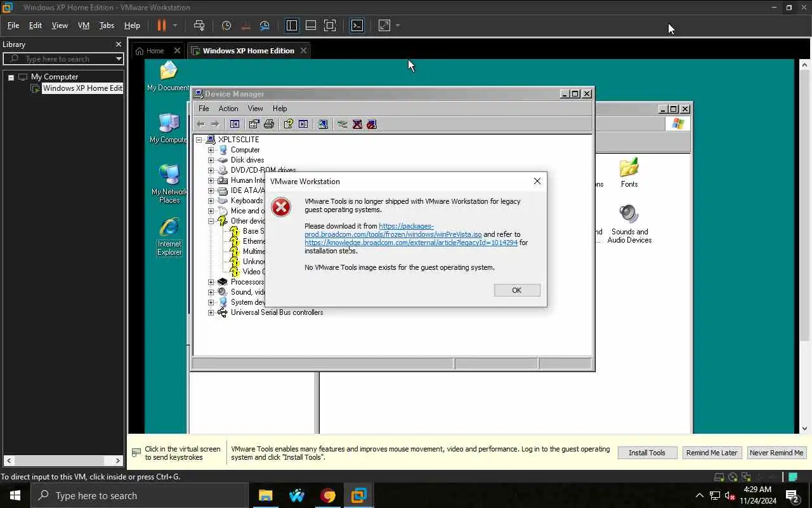Open the power options dropdown arrow next to pause
The image size is (812, 508).
[x=175, y=25]
